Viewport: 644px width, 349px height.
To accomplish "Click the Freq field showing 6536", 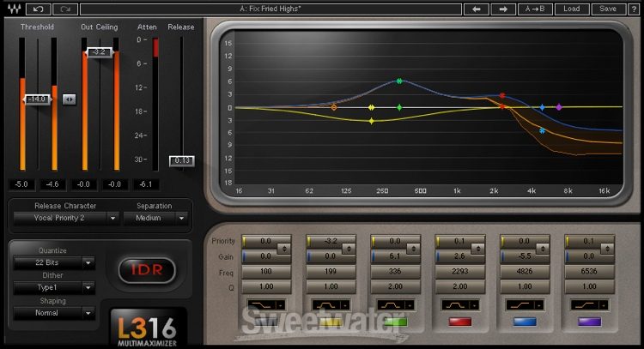I will tap(589, 272).
